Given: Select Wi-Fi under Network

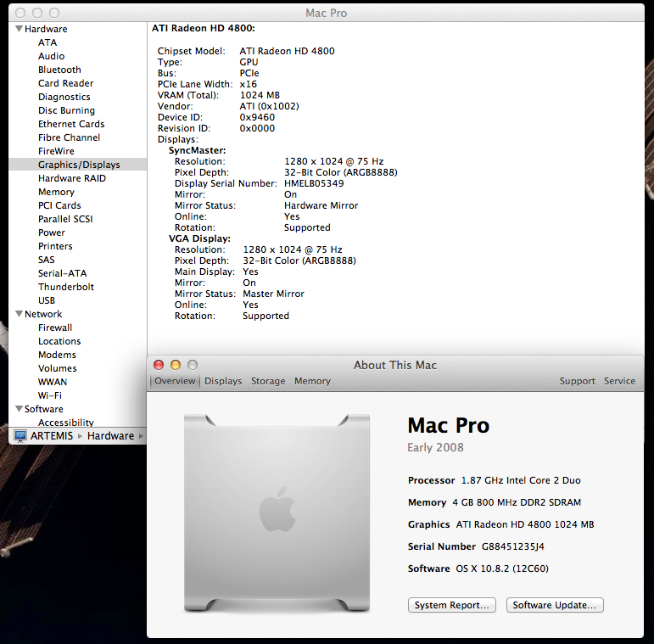Looking at the screenshot, I should point(50,395).
